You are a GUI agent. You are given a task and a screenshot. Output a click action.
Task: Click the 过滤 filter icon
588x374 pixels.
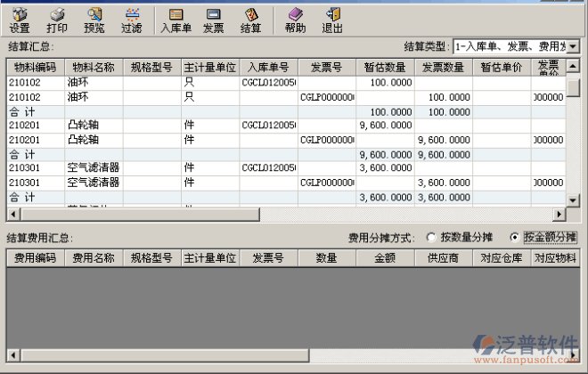click(132, 20)
